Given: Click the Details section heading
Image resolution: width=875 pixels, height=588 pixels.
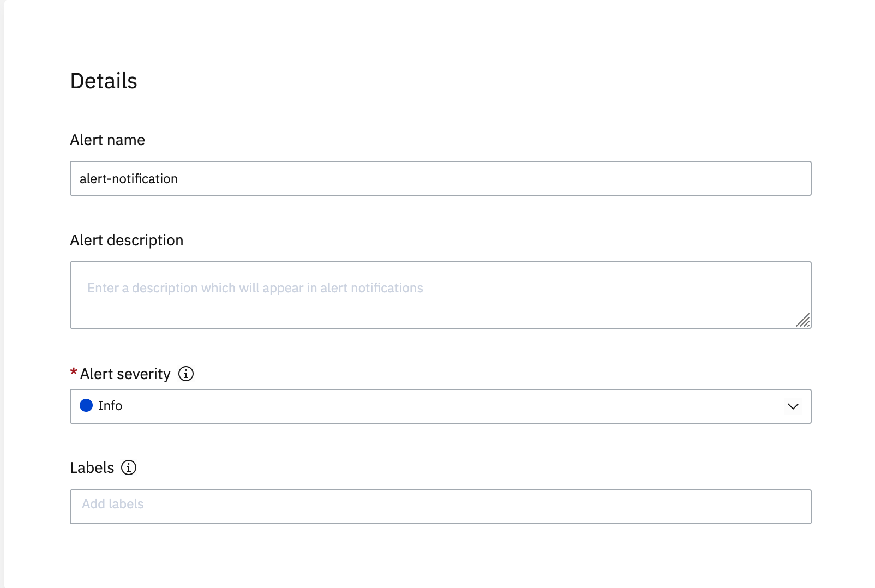Looking at the screenshot, I should click(104, 81).
